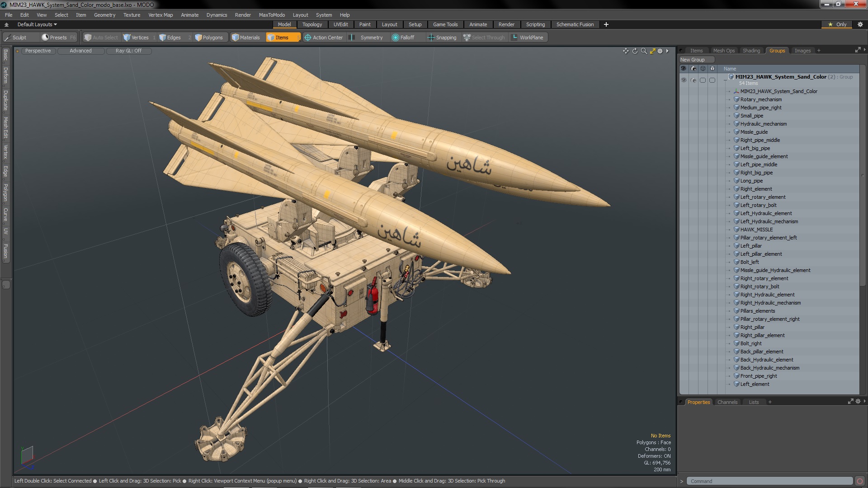Click the Command input field

click(x=769, y=481)
